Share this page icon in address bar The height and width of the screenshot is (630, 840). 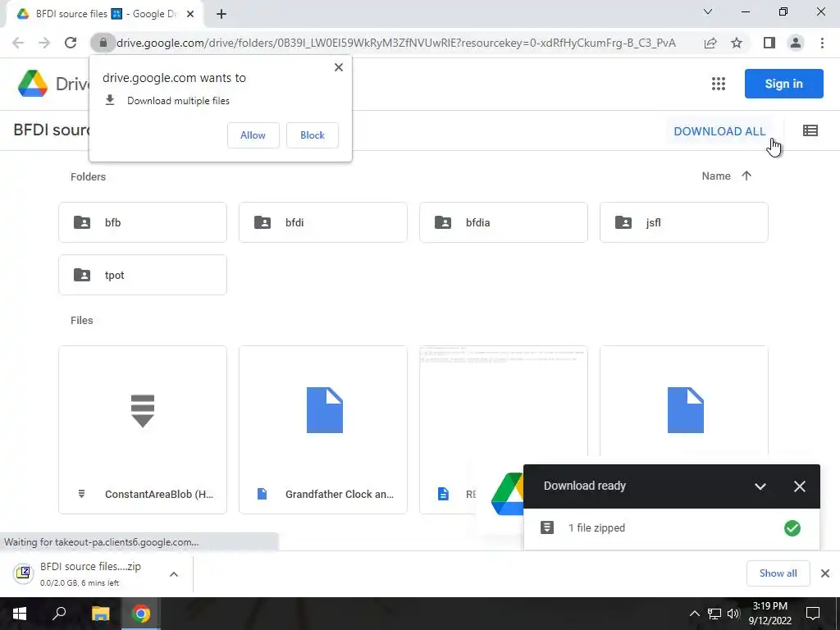710,43
